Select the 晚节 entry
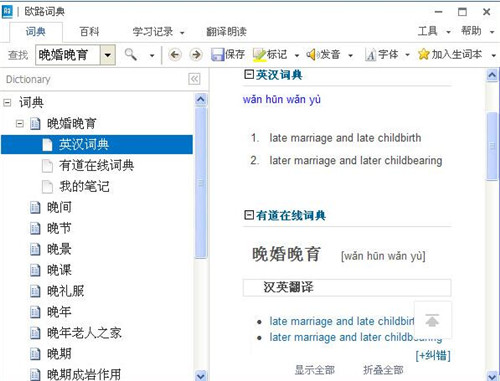 pos(59,228)
